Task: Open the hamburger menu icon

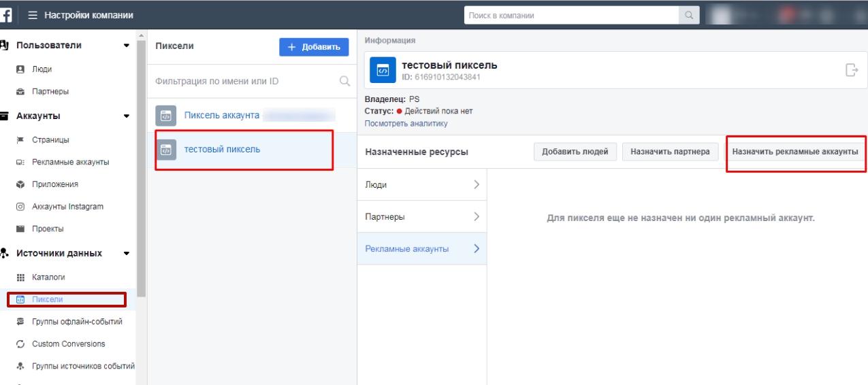Action: pos(33,15)
